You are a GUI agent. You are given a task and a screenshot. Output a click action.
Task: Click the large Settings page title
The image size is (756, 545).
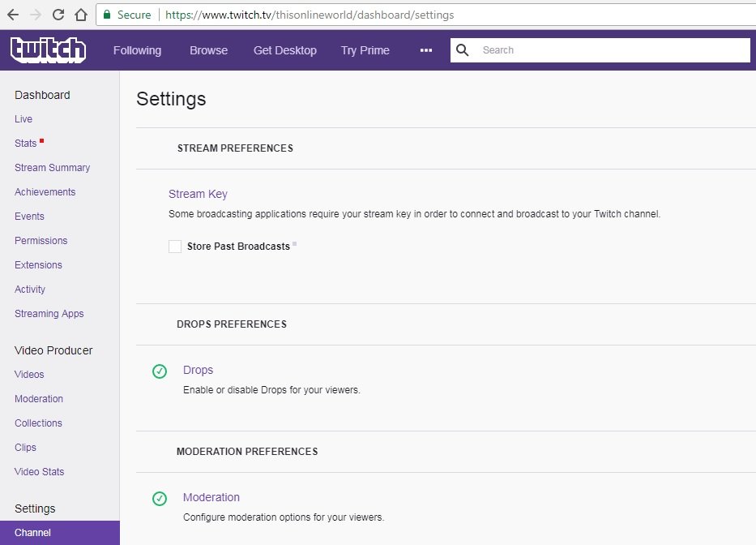[171, 99]
